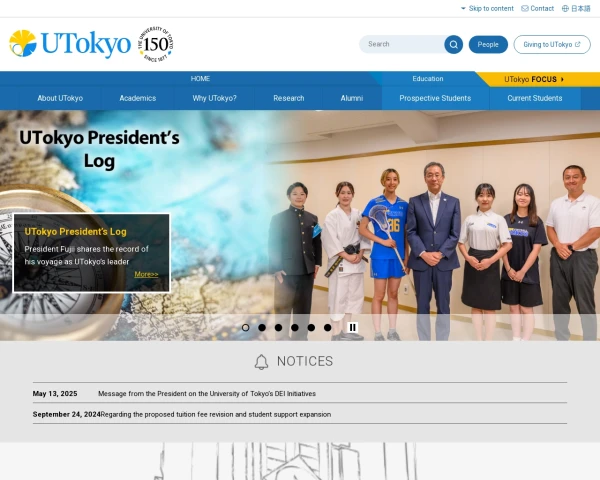Click the UTokyo FOCUS arrow chevron
This screenshot has height=480, width=600.
(x=562, y=79)
